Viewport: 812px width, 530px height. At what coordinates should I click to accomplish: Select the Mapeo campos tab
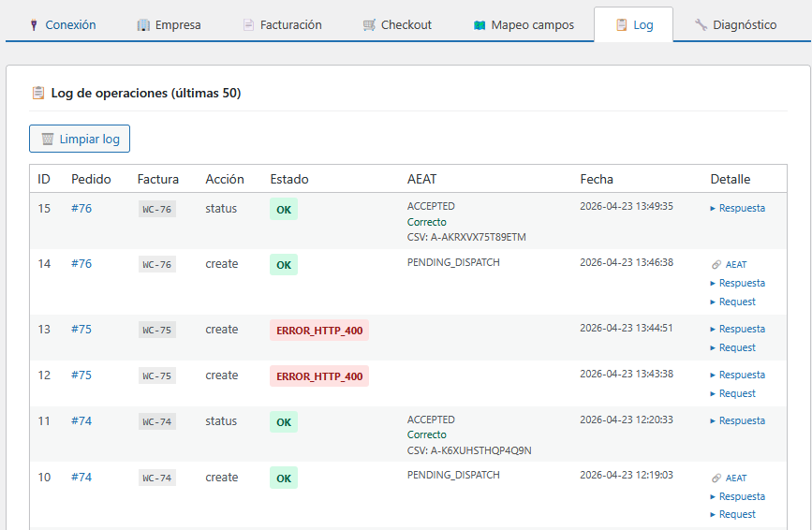(x=524, y=25)
